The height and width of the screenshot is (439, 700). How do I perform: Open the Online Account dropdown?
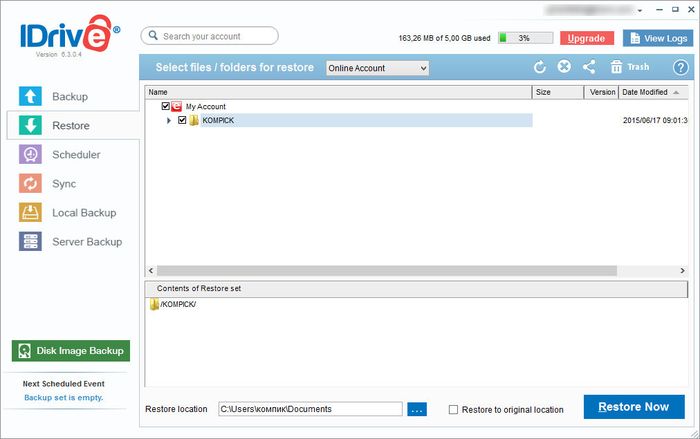pyautogui.click(x=378, y=68)
